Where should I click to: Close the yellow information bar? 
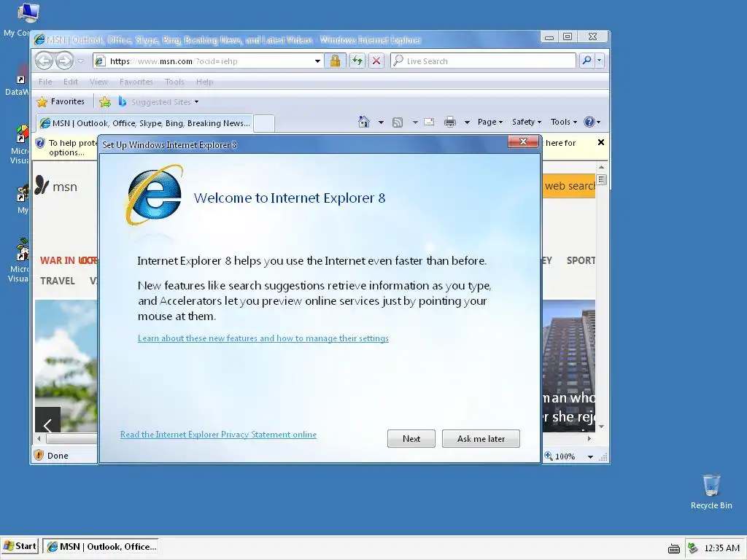[x=601, y=142]
